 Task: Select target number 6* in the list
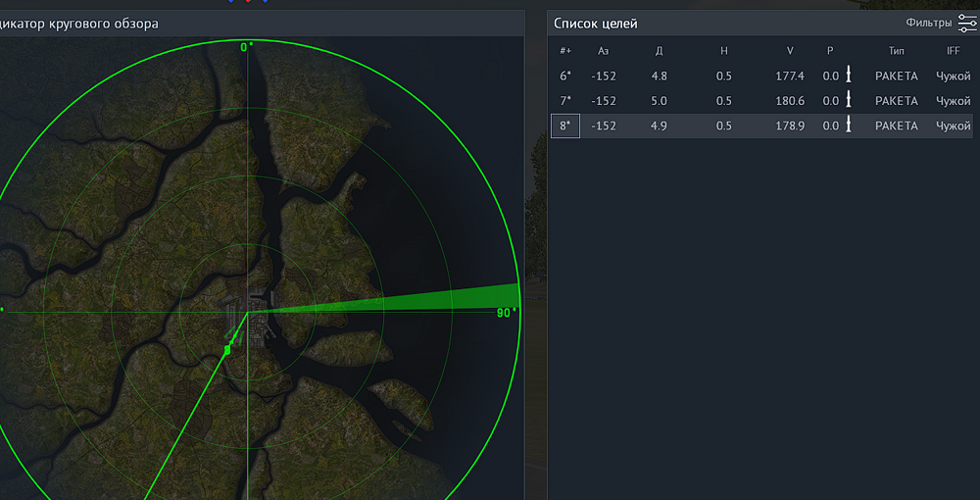point(565,76)
